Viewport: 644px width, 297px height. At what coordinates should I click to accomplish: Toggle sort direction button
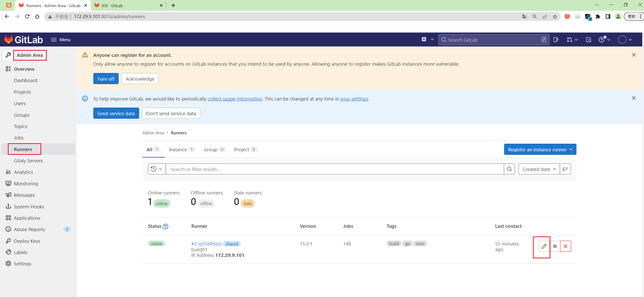(565, 169)
